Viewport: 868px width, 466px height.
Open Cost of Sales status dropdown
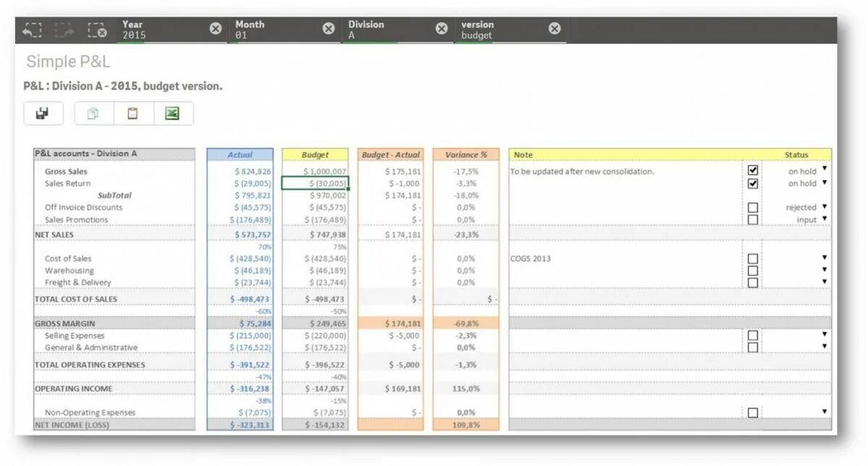pos(824,258)
